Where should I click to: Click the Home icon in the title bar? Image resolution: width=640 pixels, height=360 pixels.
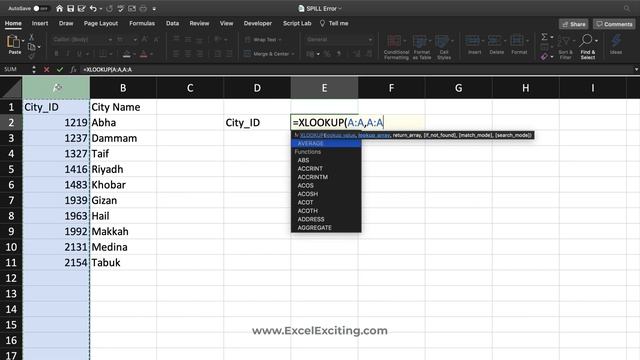60,8
